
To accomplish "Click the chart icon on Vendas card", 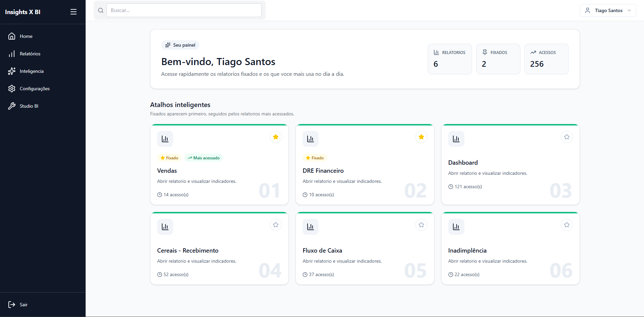I will point(165,139).
